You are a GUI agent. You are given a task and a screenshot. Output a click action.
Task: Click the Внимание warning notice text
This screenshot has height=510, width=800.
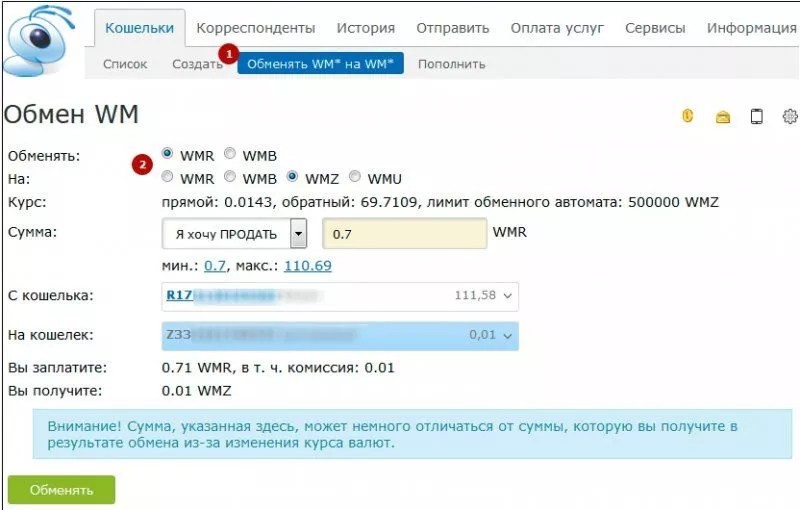coord(393,435)
